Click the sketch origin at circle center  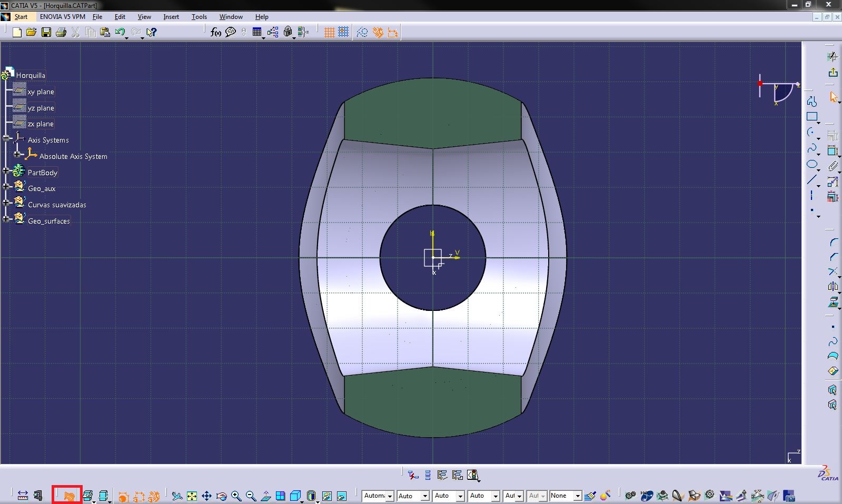click(433, 257)
